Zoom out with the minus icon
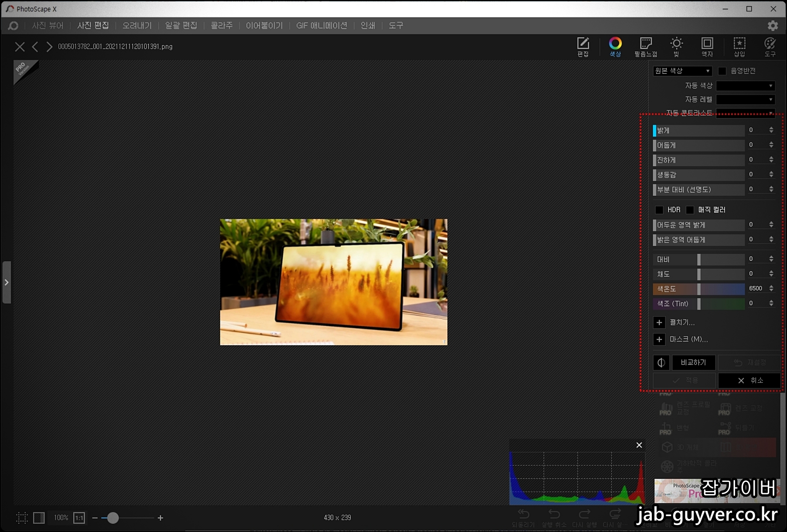Viewport: 787px width, 532px height. [95, 518]
